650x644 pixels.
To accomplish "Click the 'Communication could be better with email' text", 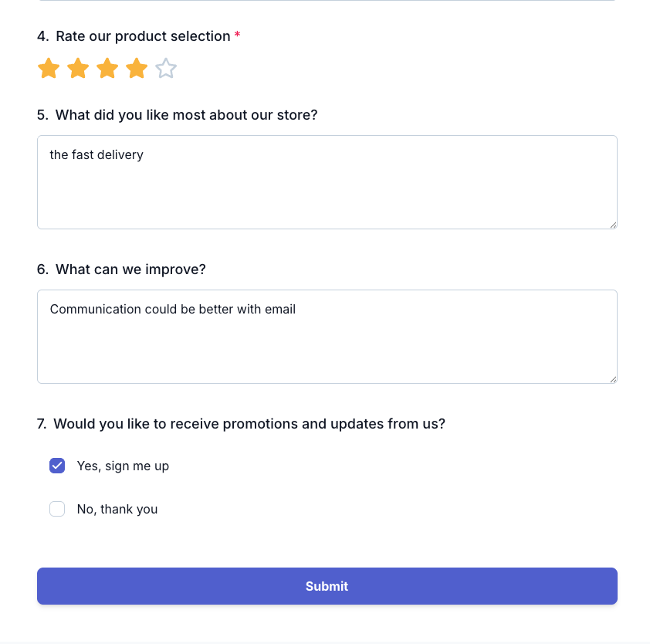I will pyautogui.click(x=172, y=309).
